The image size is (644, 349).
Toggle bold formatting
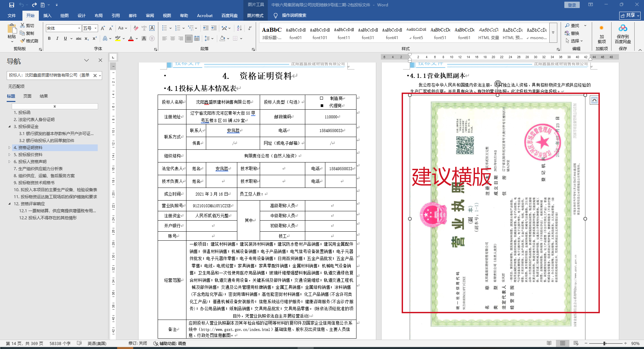click(x=49, y=38)
